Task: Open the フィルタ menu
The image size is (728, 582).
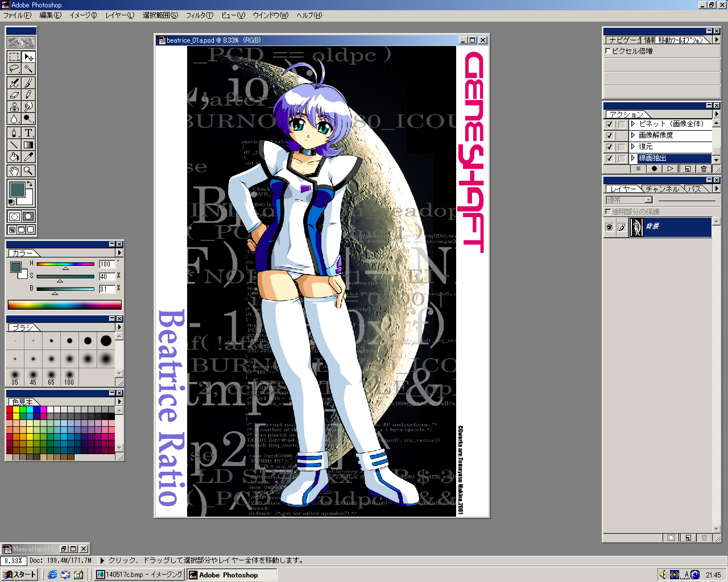Action: [x=200, y=15]
